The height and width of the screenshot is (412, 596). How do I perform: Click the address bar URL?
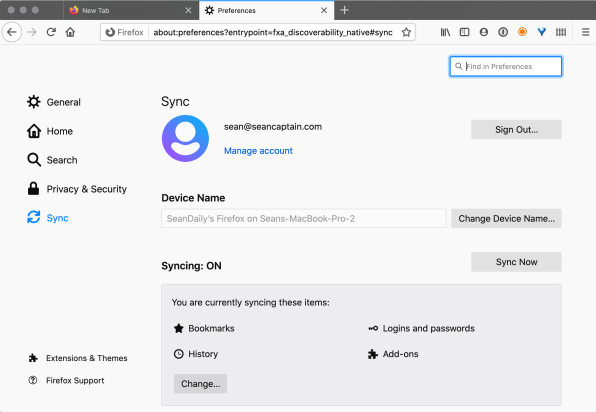(273, 32)
